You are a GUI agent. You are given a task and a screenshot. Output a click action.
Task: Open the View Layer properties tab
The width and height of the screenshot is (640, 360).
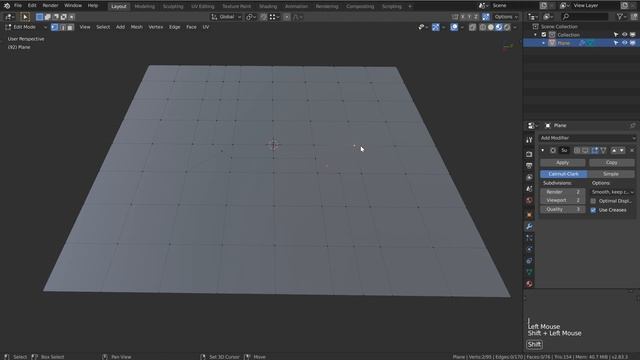tap(529, 177)
